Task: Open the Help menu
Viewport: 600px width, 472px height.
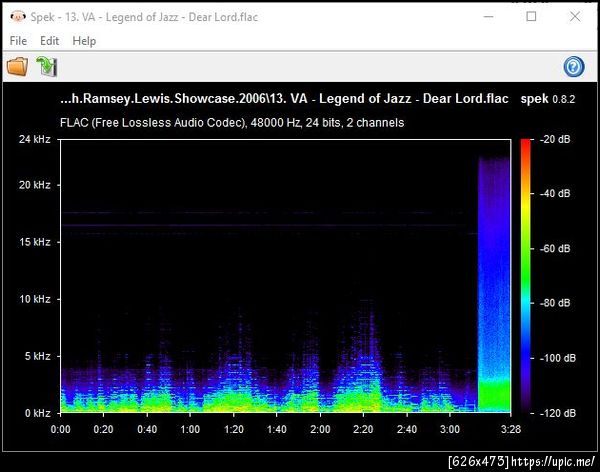Action: click(x=84, y=41)
